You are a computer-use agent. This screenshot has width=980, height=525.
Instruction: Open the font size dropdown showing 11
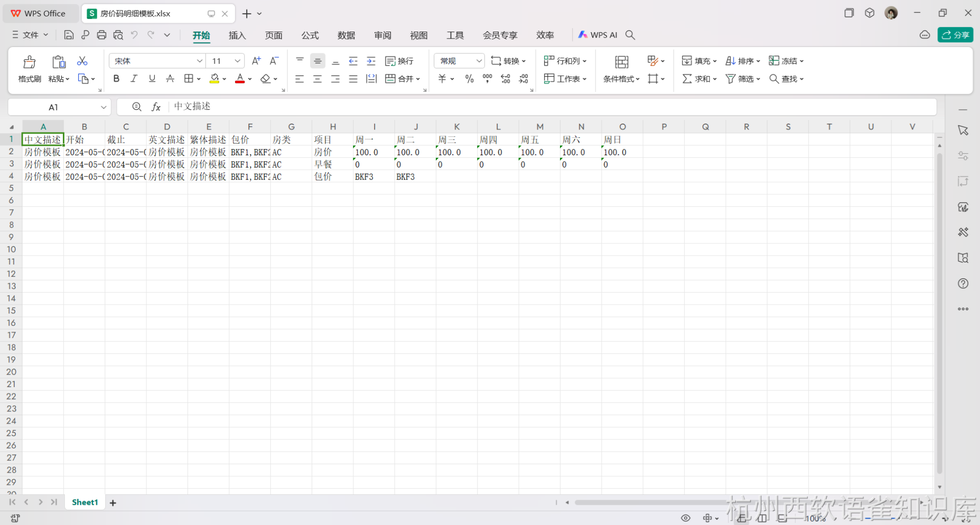click(237, 61)
